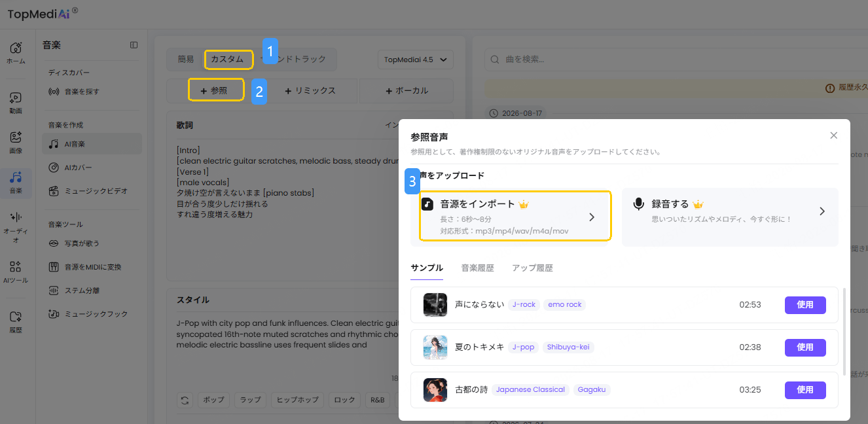Image resolution: width=868 pixels, height=424 pixels.
Task: Switch to the 音楽履歴 tab
Action: (x=477, y=268)
